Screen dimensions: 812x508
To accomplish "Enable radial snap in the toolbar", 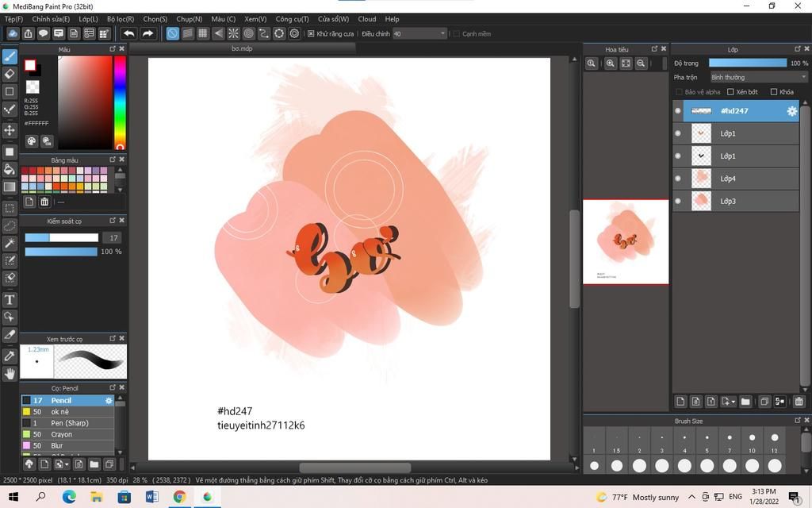I will pos(234,33).
